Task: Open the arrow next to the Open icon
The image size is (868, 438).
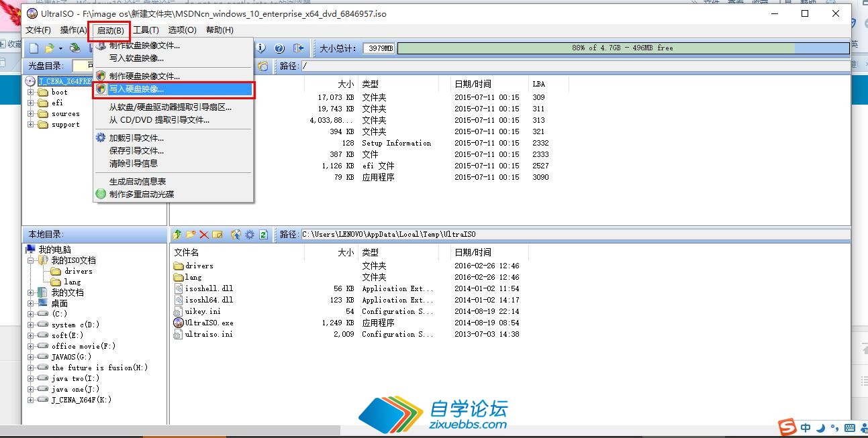Action: coord(60,48)
